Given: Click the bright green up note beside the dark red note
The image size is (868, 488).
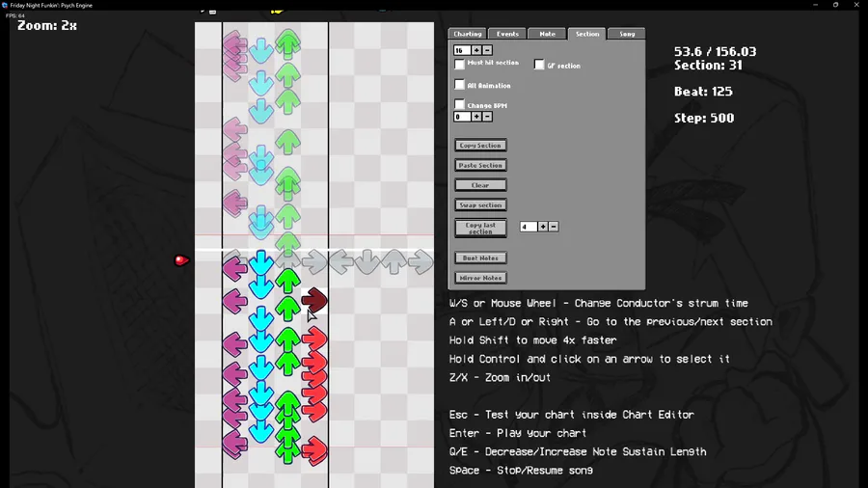Looking at the screenshot, I should click(287, 309).
